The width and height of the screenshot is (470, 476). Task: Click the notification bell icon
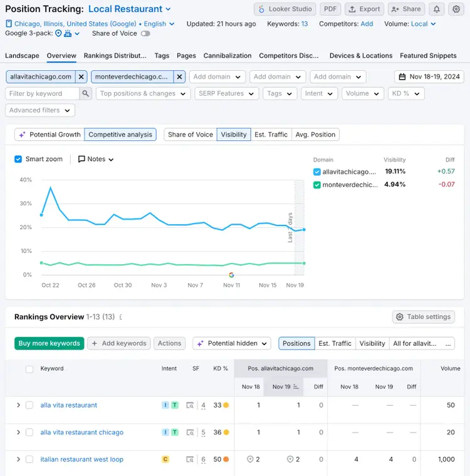(x=437, y=9)
